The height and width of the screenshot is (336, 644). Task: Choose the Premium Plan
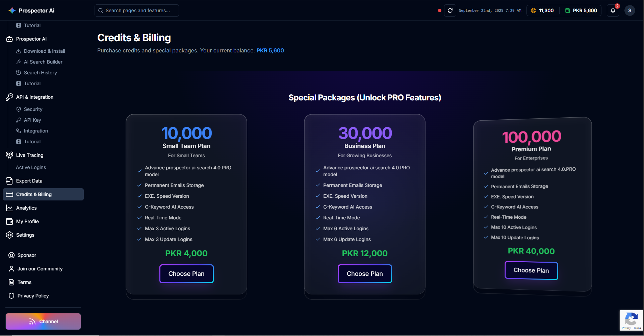531,270
